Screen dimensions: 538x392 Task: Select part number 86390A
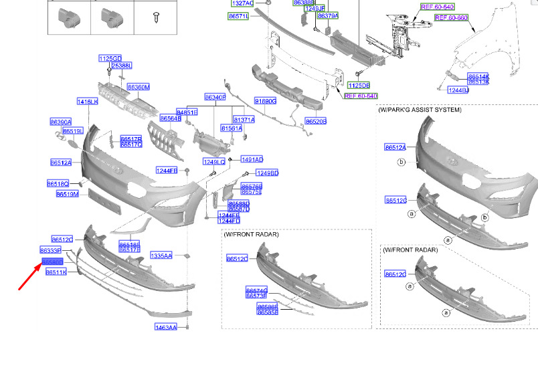pos(61,122)
